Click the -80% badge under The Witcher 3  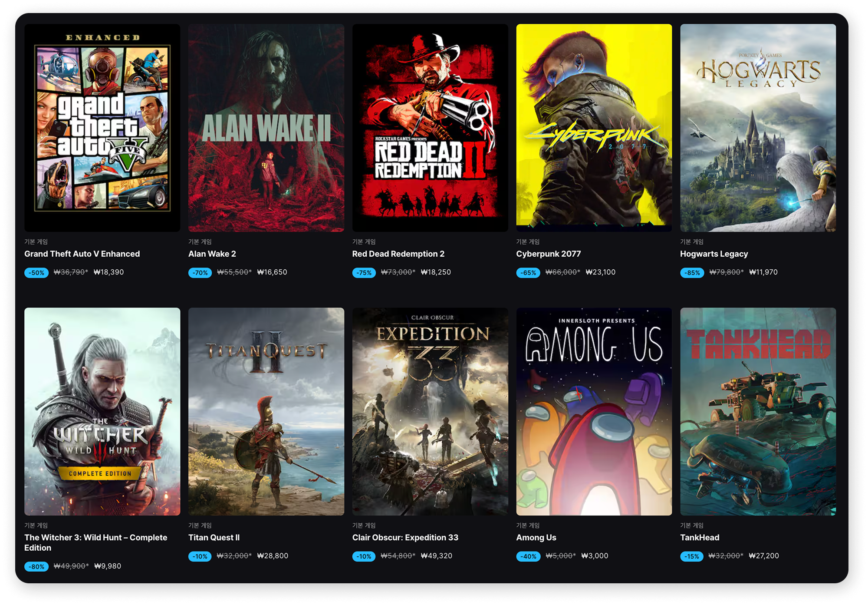pos(36,566)
